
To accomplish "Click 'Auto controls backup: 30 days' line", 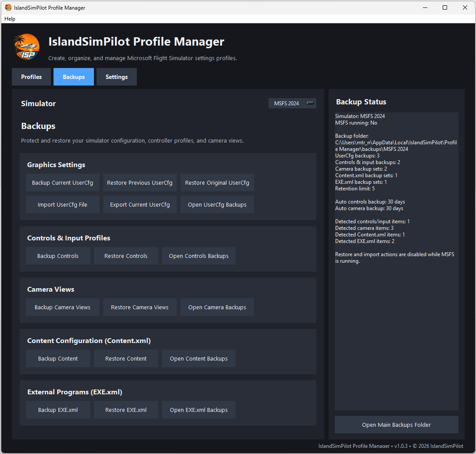I will [370, 202].
